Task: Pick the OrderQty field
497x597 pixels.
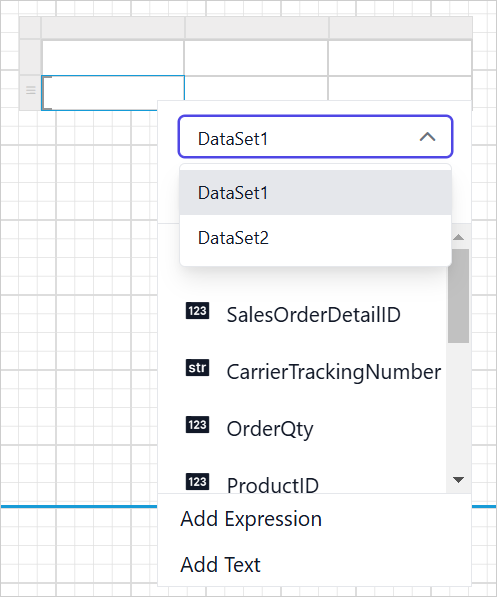Action: click(x=270, y=429)
